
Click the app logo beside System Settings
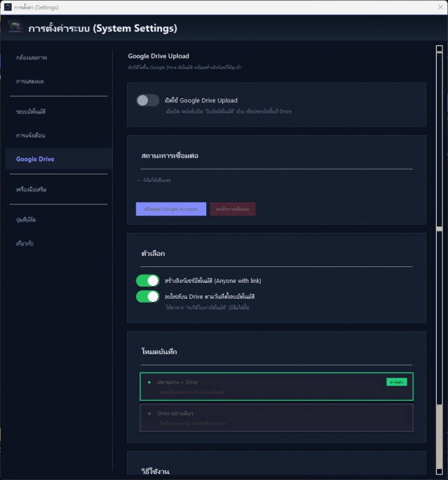pyautogui.click(x=15, y=28)
